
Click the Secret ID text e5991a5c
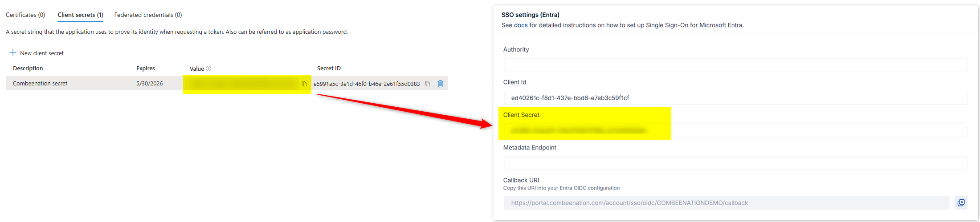(366, 84)
